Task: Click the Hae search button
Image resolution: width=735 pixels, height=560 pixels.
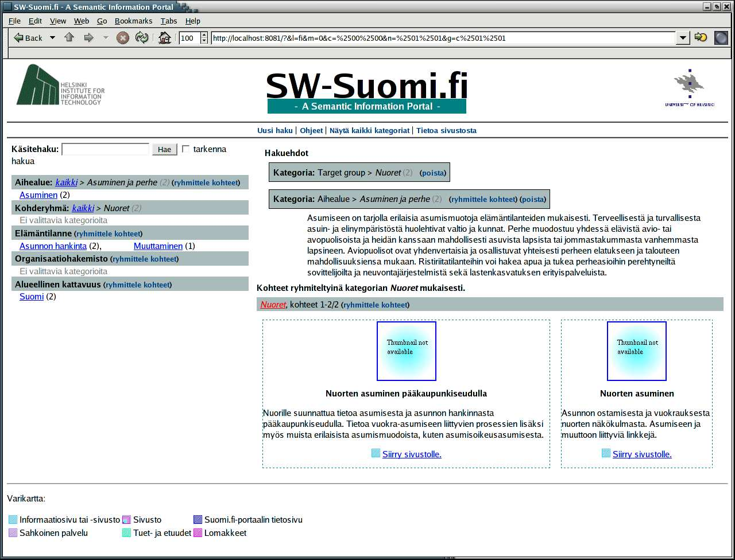Action: click(x=164, y=149)
